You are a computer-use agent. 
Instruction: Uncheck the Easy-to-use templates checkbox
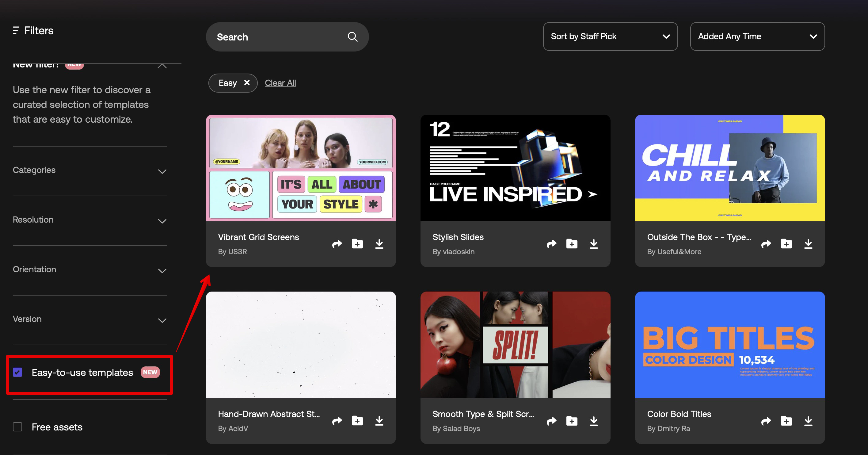[17, 373]
